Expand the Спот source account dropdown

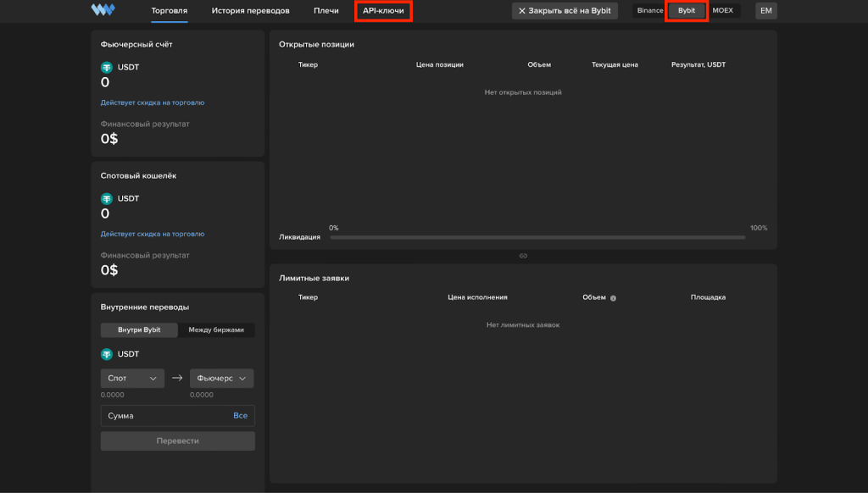point(132,379)
